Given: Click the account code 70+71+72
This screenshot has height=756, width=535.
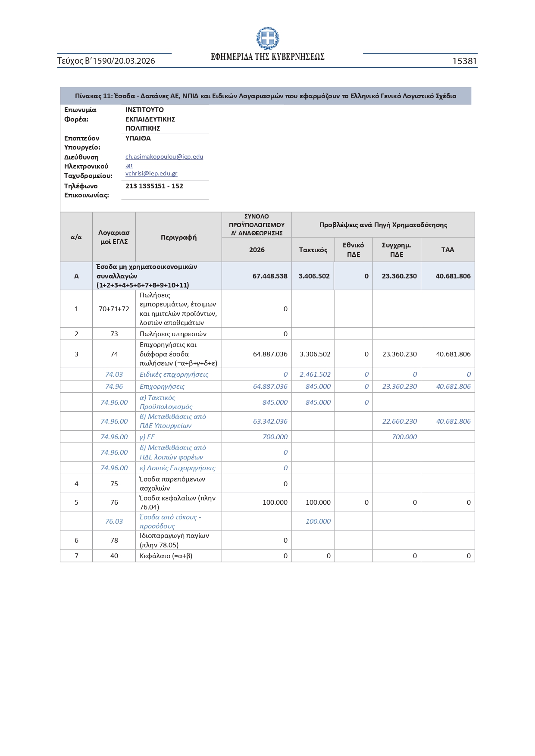Looking at the screenshot, I should click(114, 309).
